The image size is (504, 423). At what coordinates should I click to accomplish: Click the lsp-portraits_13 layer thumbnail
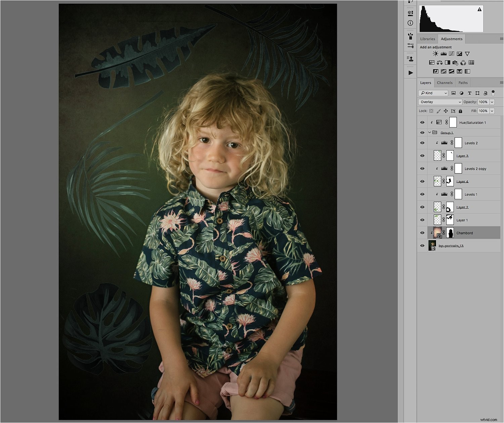(433, 245)
